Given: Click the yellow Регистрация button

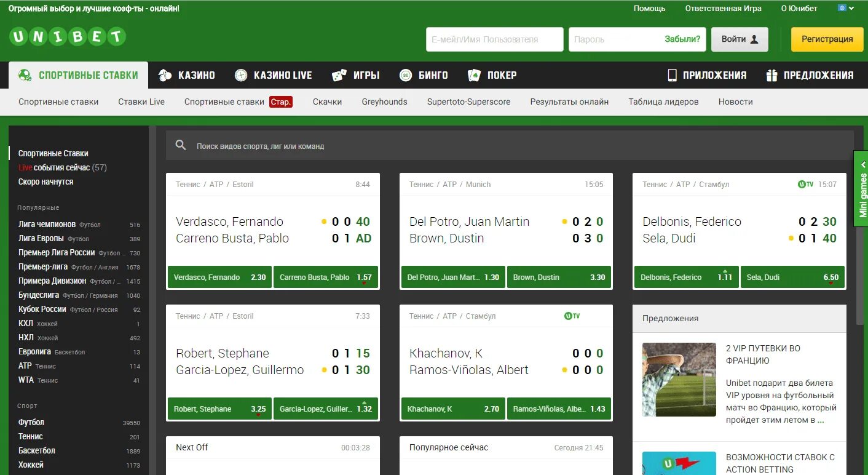Looking at the screenshot, I should point(827,39).
